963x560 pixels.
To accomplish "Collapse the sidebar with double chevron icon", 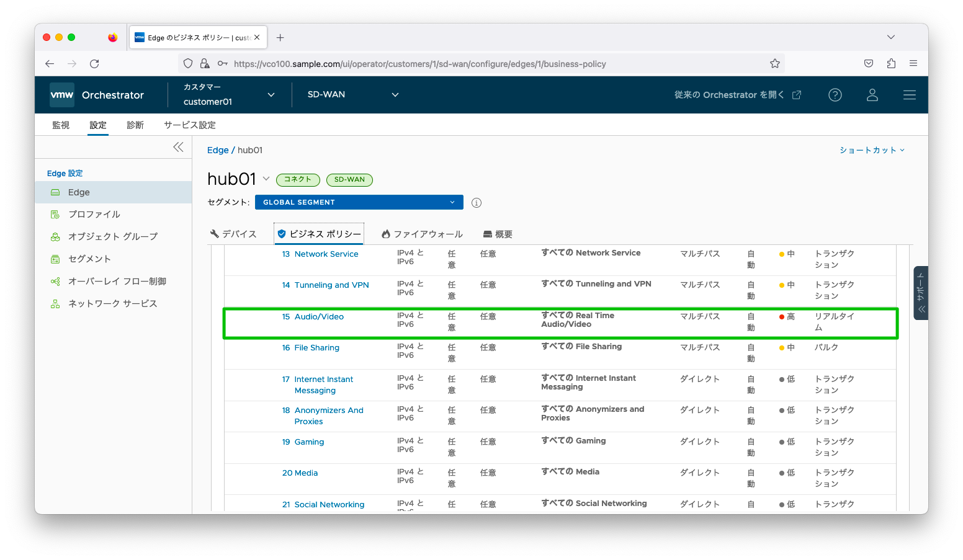I will tap(178, 147).
